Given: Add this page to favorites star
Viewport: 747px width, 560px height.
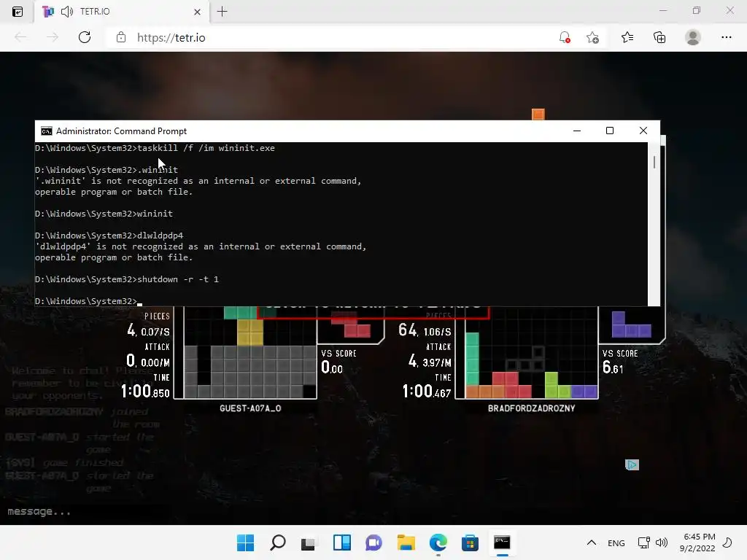Looking at the screenshot, I should pos(592,37).
